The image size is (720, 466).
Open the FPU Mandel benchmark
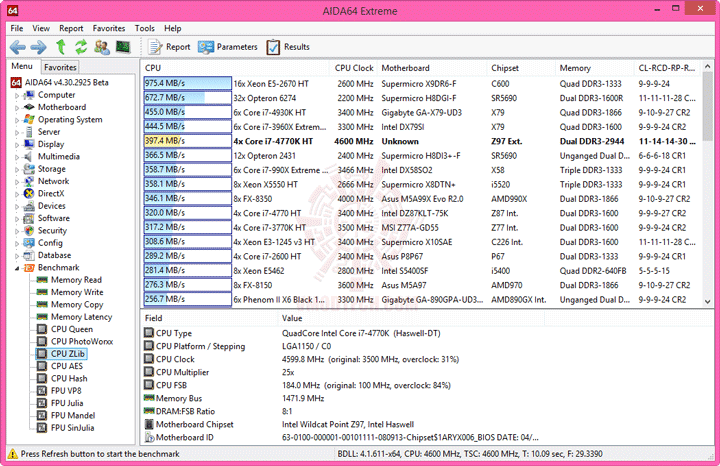pos(73,415)
